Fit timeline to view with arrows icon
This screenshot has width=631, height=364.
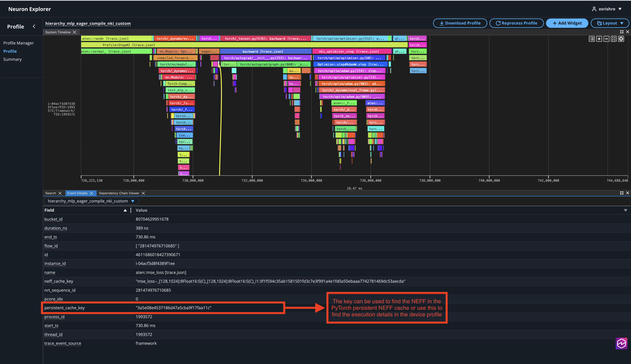(x=614, y=39)
